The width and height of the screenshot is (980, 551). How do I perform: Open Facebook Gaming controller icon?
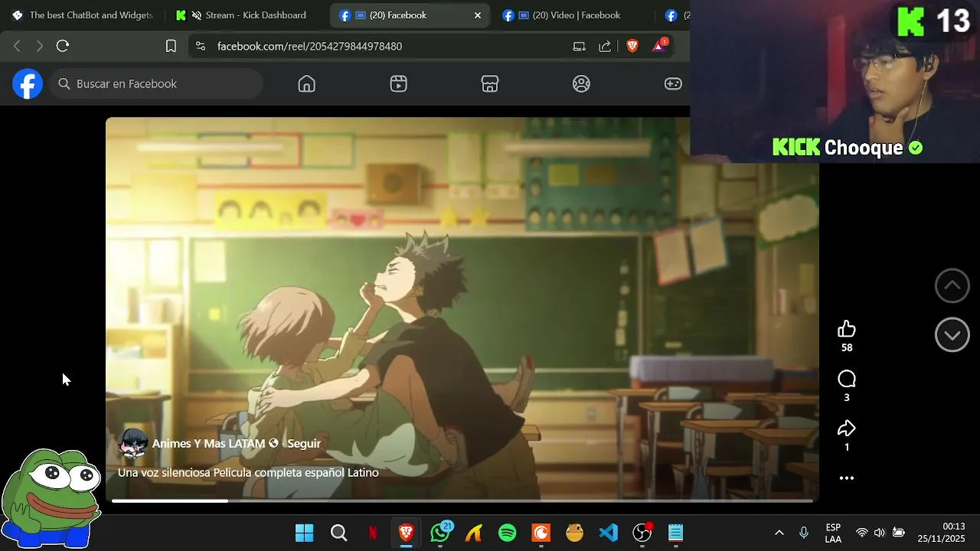point(673,83)
